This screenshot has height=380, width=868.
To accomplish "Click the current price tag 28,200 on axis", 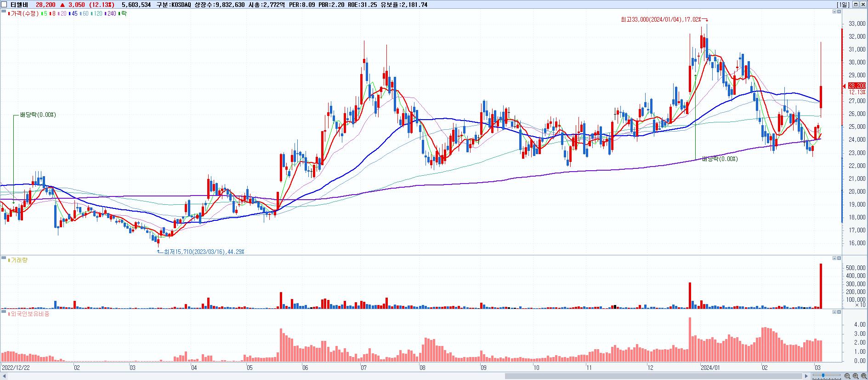I will [857, 86].
